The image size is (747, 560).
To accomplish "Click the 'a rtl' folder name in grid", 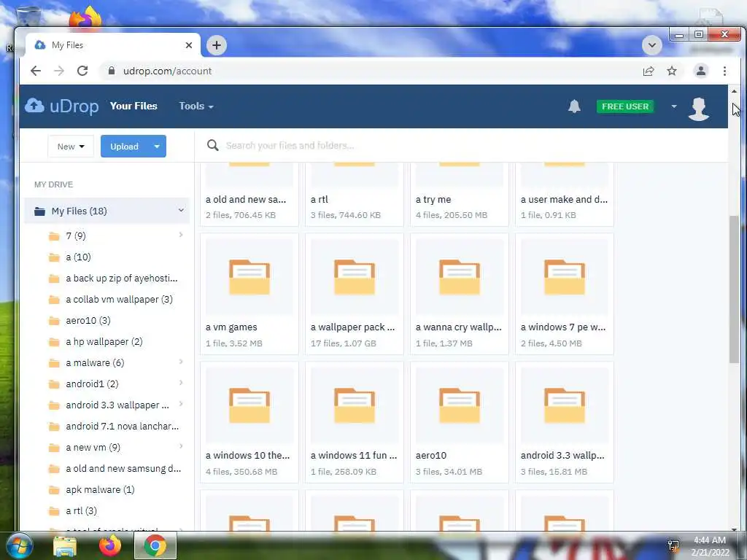I will click(x=320, y=200).
